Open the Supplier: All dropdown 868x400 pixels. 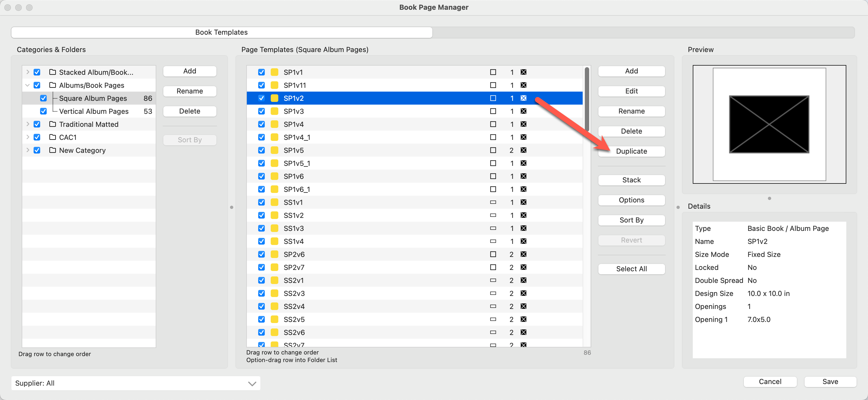coord(135,383)
